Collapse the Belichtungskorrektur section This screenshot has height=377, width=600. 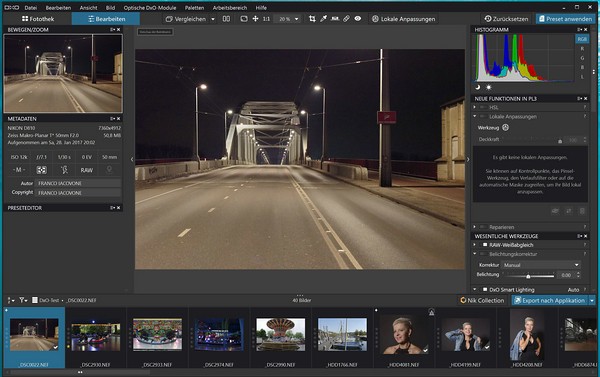[x=475, y=254]
